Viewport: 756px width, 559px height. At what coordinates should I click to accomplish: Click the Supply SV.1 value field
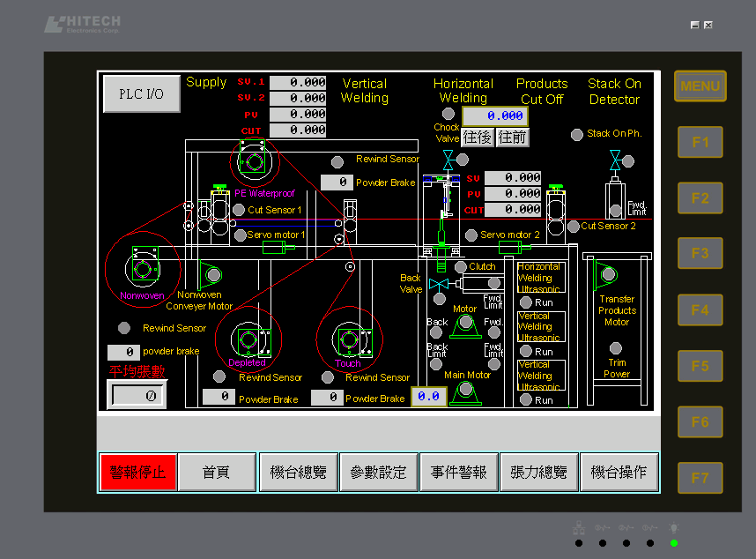point(298,82)
